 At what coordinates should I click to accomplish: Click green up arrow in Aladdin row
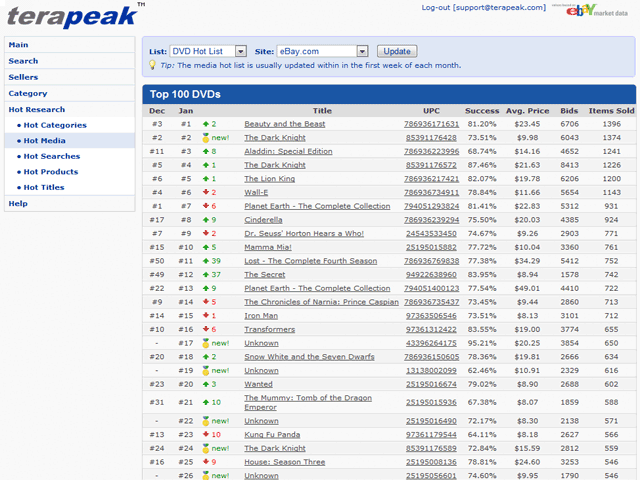pyautogui.click(x=206, y=151)
